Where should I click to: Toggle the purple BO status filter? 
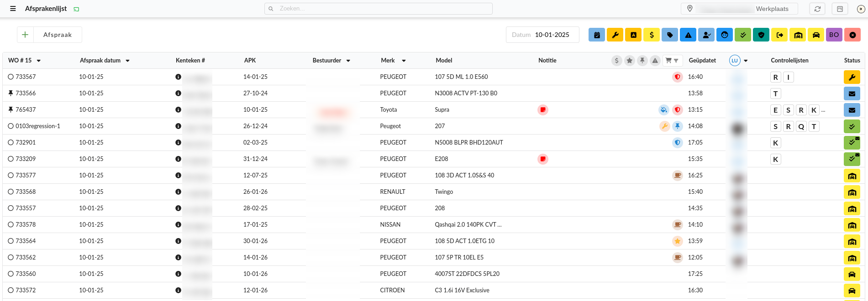834,35
